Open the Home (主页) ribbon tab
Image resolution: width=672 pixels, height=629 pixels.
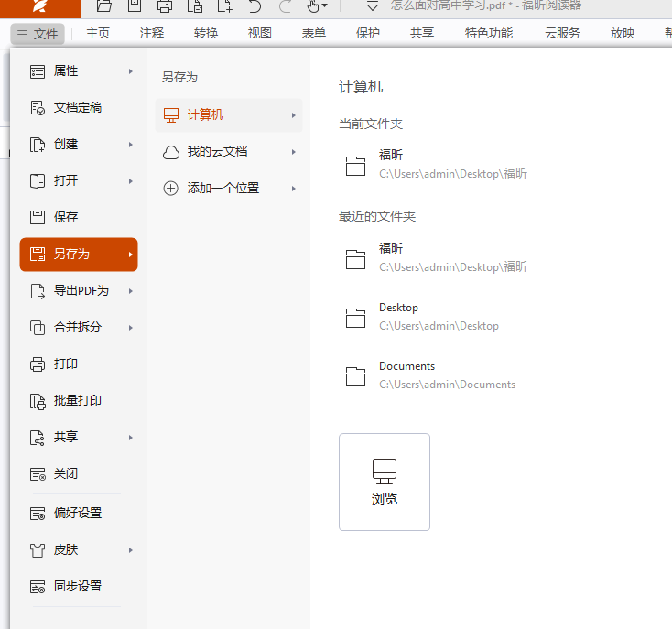(x=98, y=33)
